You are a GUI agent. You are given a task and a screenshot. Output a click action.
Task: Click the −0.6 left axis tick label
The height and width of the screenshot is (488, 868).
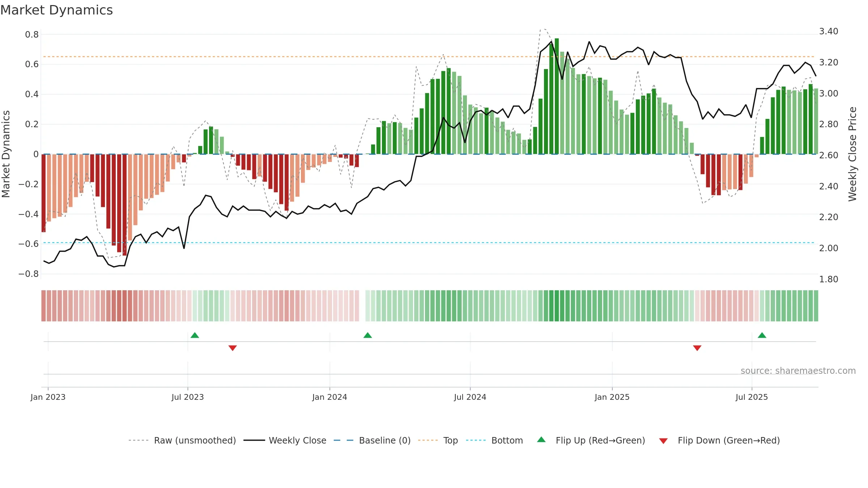[29, 244]
